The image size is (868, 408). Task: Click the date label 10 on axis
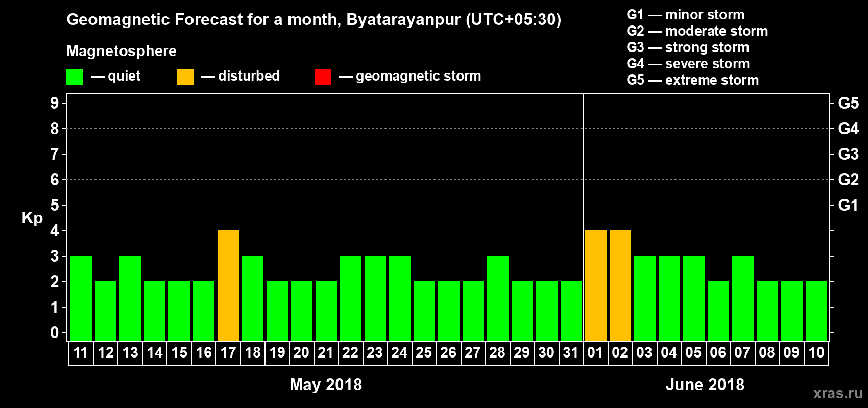[816, 352]
